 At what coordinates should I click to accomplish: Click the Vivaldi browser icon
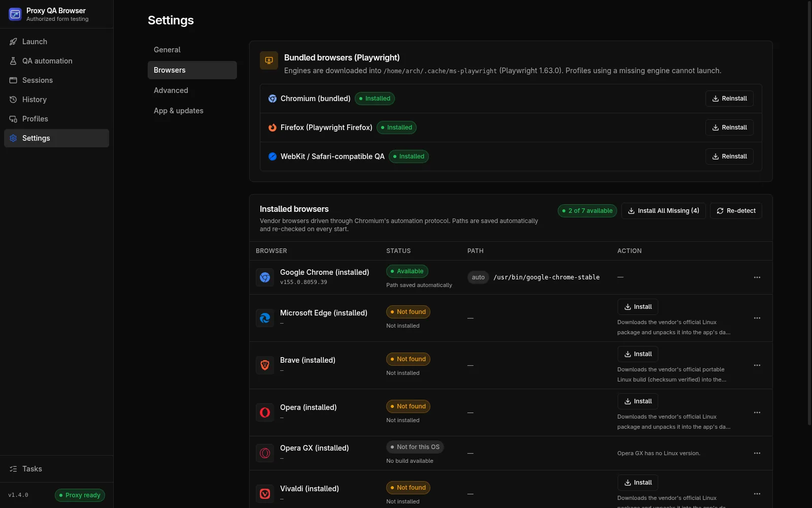tap(265, 494)
